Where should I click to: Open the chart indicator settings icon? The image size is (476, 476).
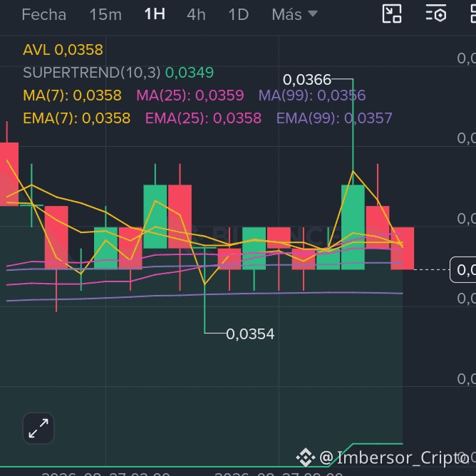[x=436, y=13]
